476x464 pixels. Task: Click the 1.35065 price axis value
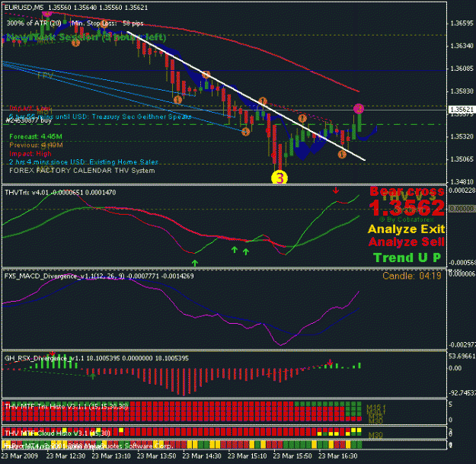coord(462,159)
